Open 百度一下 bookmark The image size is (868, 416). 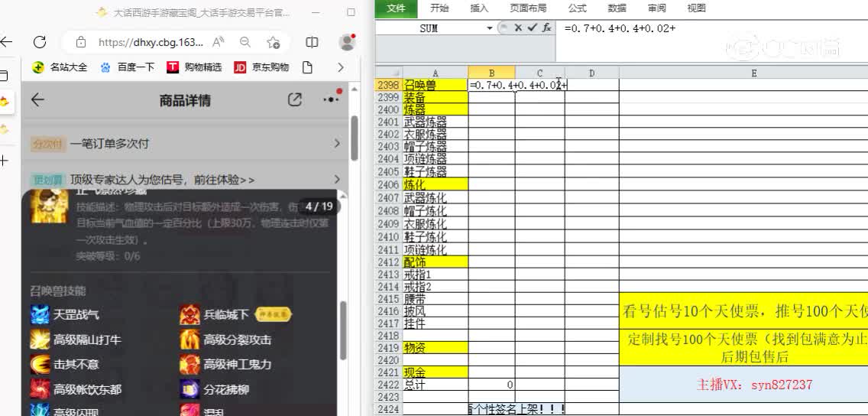128,67
